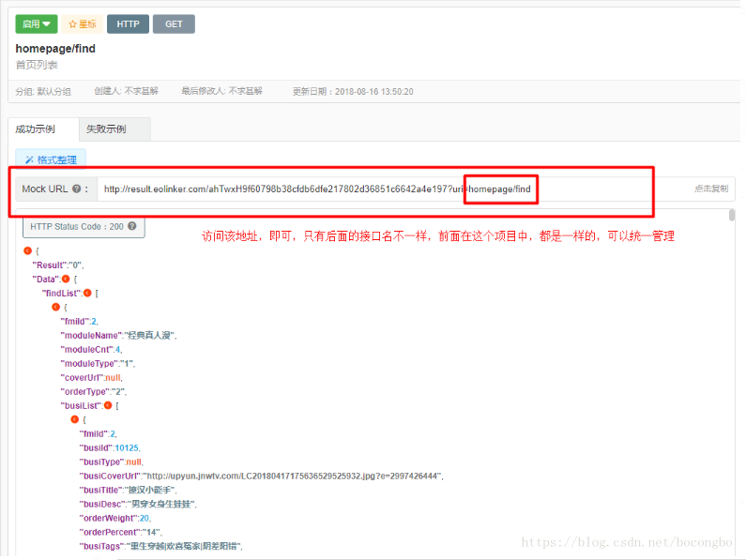Click the "orderPercent":"14" line
This screenshot has width=746, height=560.
[x=120, y=532]
